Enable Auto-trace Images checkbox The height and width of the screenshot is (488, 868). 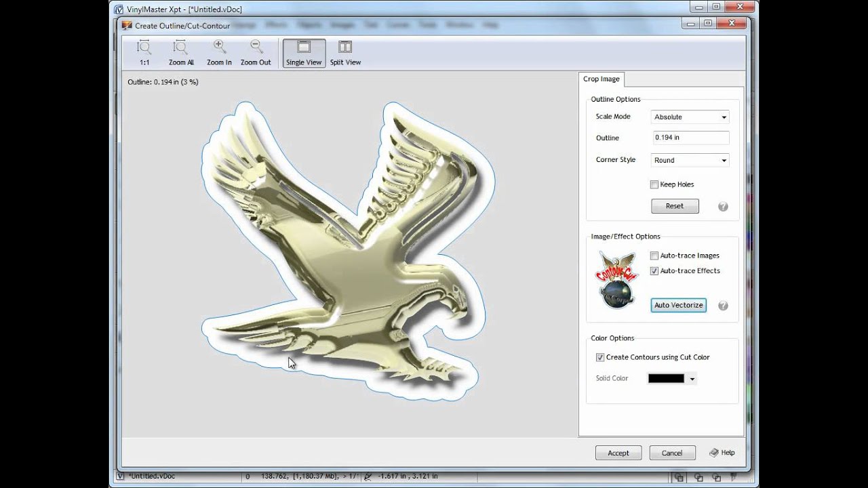[x=654, y=256]
